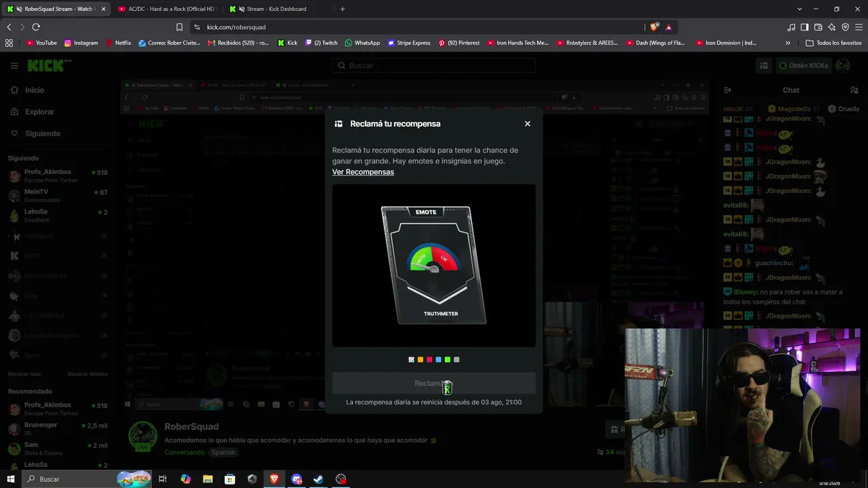Open File Explorer from the taskbar
The width and height of the screenshot is (868, 488).
click(208, 479)
